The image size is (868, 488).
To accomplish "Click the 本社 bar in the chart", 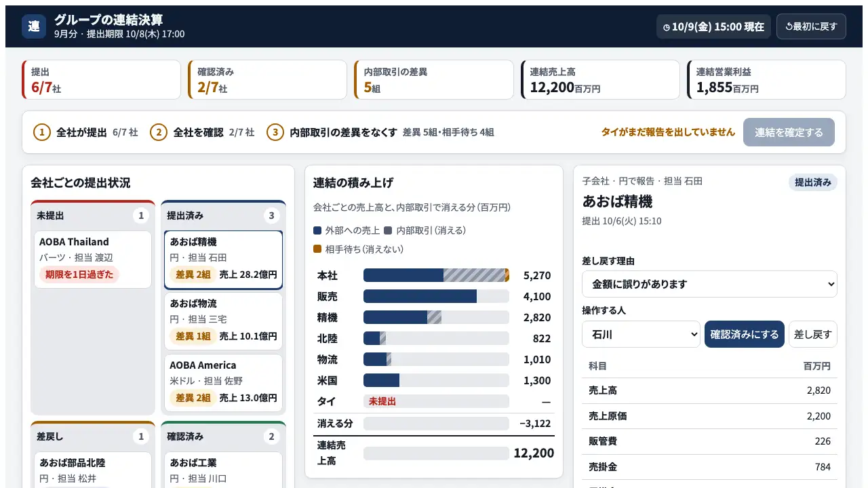I will pos(436,275).
